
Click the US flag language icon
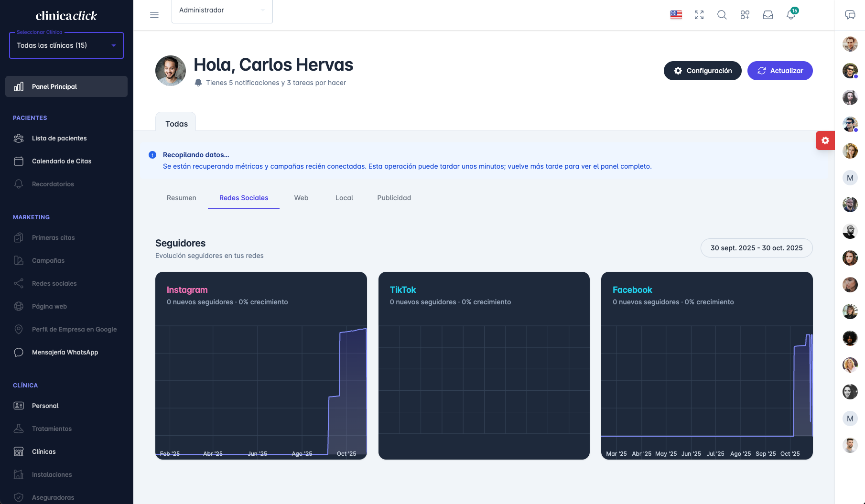click(676, 15)
